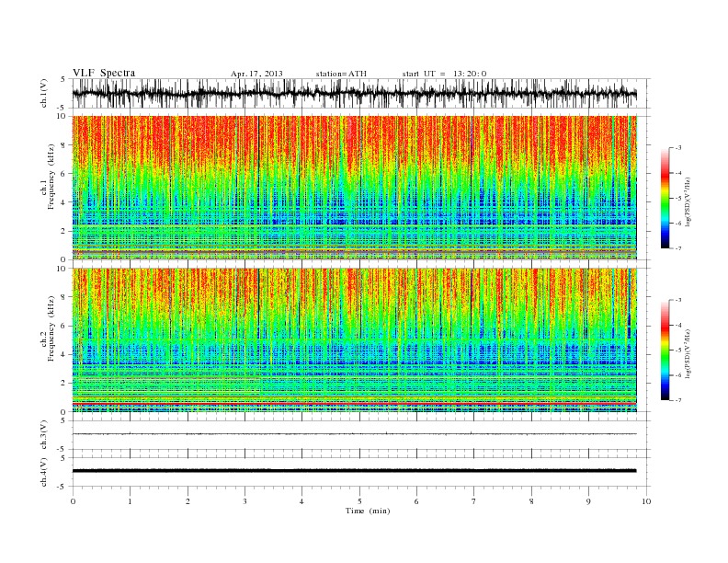Click the "ch.1(V)" waveform axis label
This screenshot has height=563, width=728.
point(44,93)
